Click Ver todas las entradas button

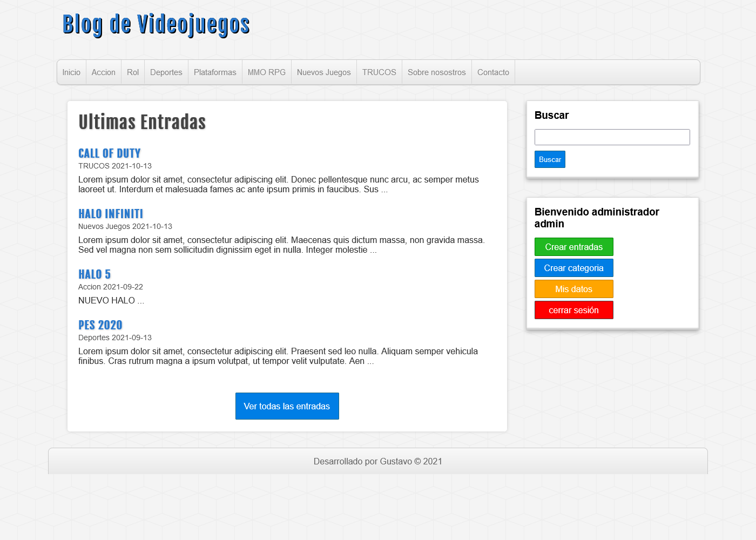click(x=287, y=406)
